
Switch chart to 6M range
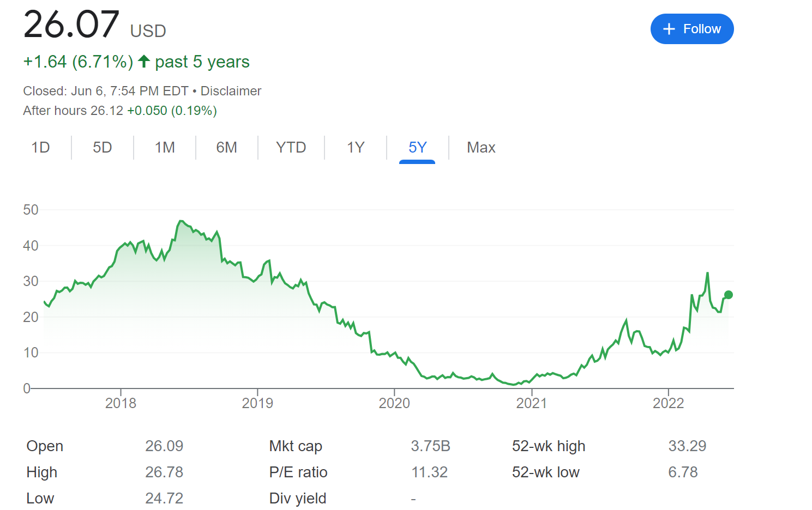coord(226,148)
